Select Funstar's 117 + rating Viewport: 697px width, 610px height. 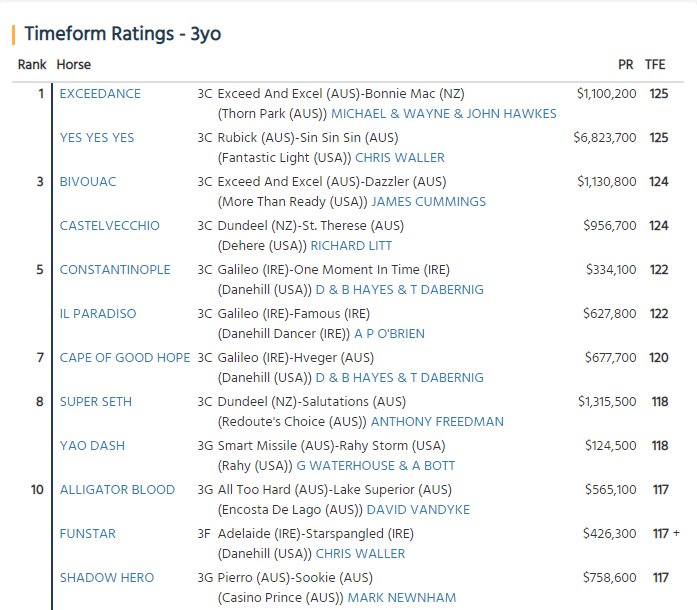[666, 534]
